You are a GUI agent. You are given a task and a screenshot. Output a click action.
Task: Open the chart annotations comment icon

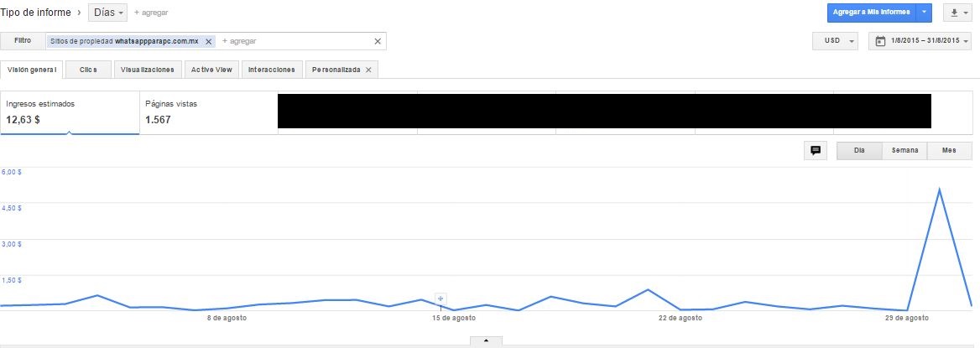(814, 151)
